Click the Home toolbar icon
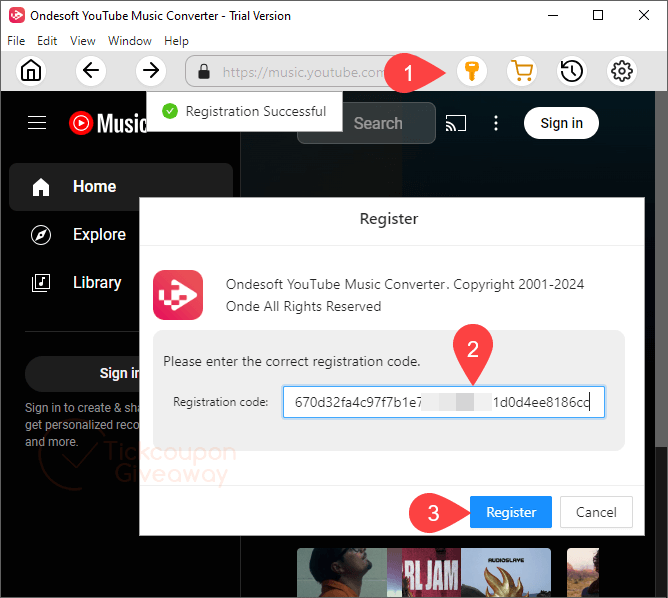 point(31,71)
